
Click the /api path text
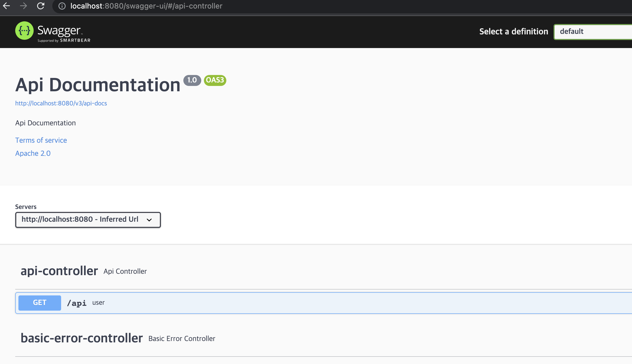(x=77, y=303)
